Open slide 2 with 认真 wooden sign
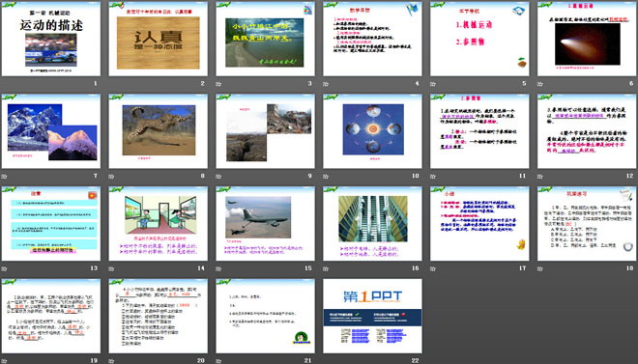638x364 pixels. click(158, 39)
